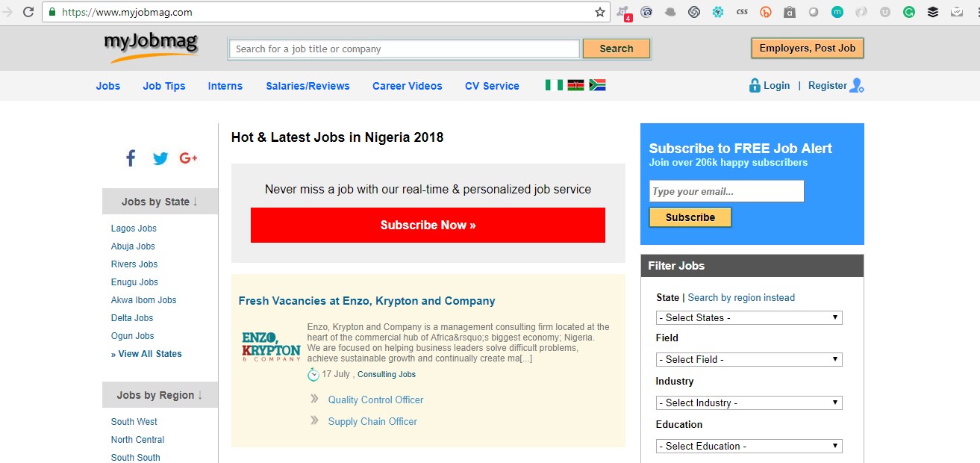
Task: Open the orange Bitly extension icon
Action: coord(766,12)
